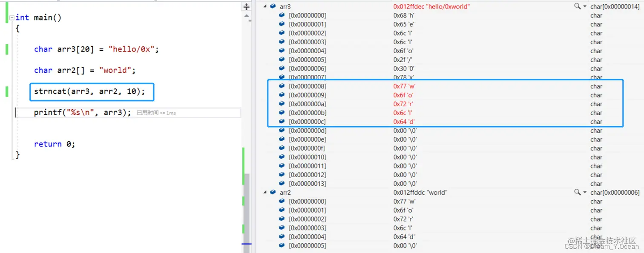
Task: Open visualizer dropdown arrow beside arr3 magnifier
Action: tap(585, 7)
